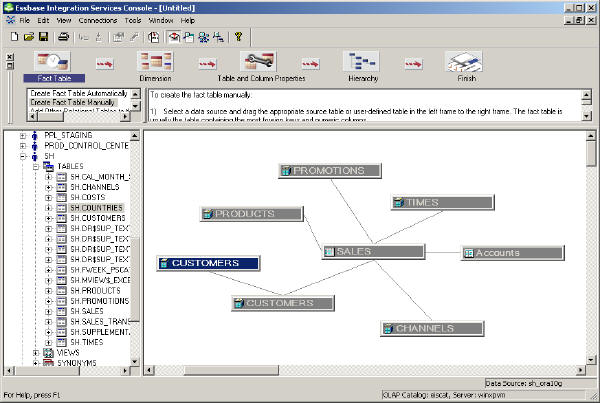Click the Print toolbar icon
The width and height of the screenshot is (600, 403).
[x=63, y=37]
